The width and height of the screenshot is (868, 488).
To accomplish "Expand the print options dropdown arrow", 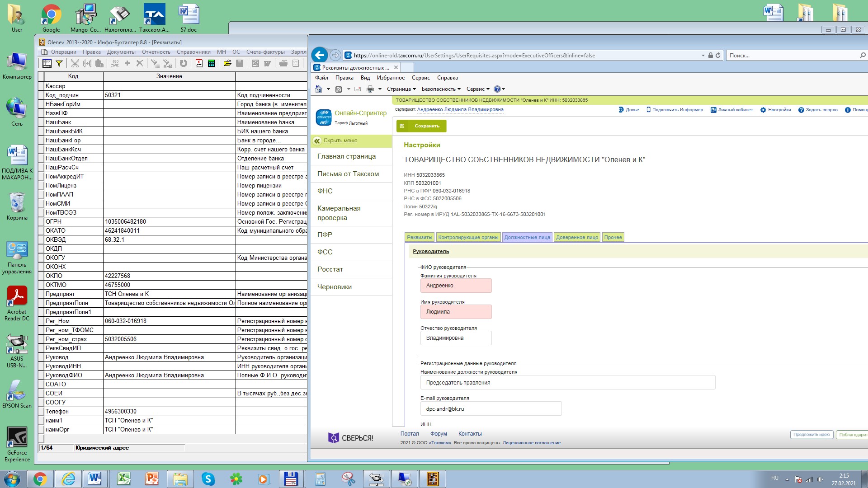I will 380,89.
